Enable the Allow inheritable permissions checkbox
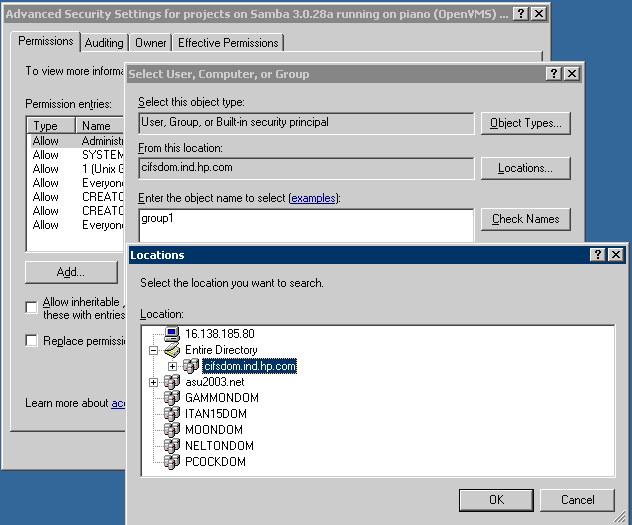The height and width of the screenshot is (525, 632). pyautogui.click(x=32, y=306)
